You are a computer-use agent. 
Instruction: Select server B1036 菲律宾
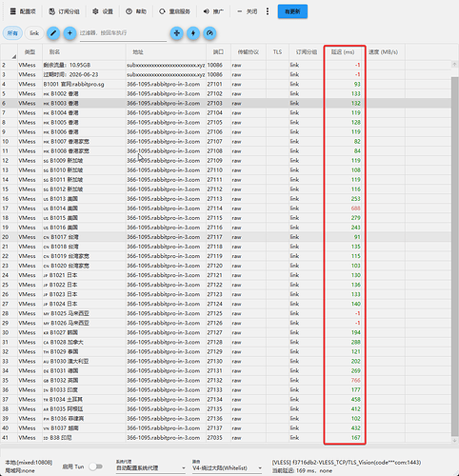[226, 419]
